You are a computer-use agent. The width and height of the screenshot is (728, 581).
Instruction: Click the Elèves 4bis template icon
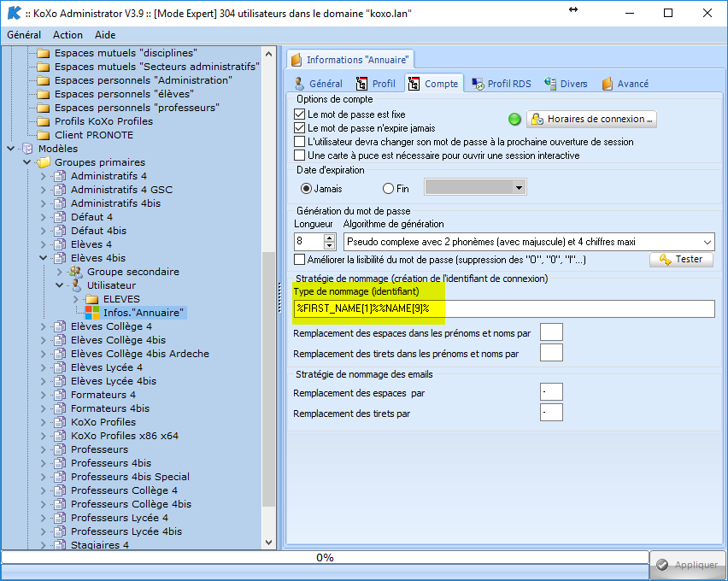(x=60, y=258)
